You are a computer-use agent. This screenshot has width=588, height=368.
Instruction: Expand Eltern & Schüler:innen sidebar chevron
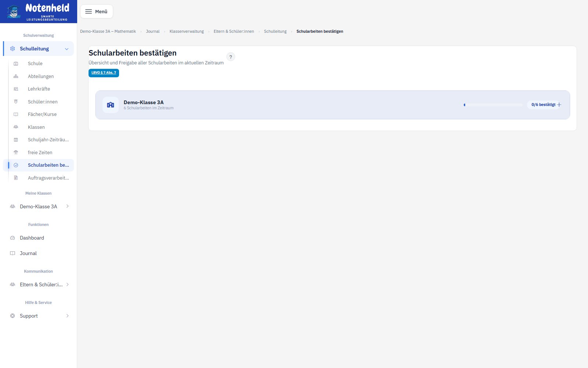(68, 284)
